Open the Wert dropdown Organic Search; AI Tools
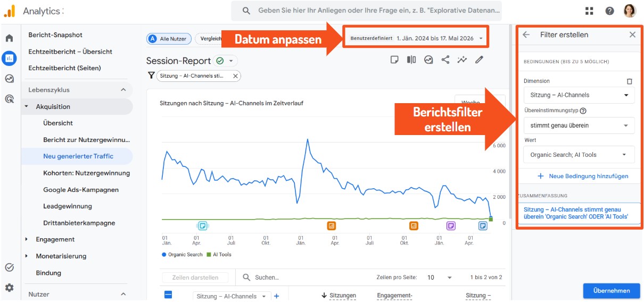This screenshot has width=644, height=302. 579,155
